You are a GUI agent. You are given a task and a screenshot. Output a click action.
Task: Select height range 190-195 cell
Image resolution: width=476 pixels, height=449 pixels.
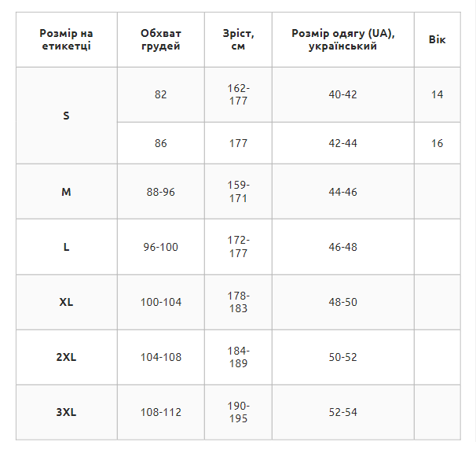point(238,412)
